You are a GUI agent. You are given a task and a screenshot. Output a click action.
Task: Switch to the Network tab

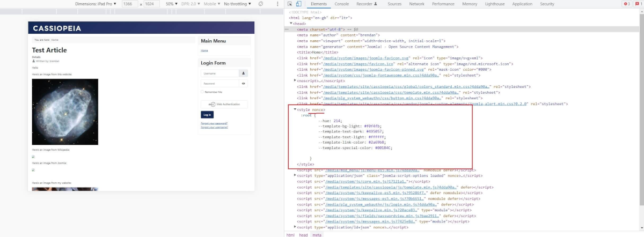(x=416, y=4)
